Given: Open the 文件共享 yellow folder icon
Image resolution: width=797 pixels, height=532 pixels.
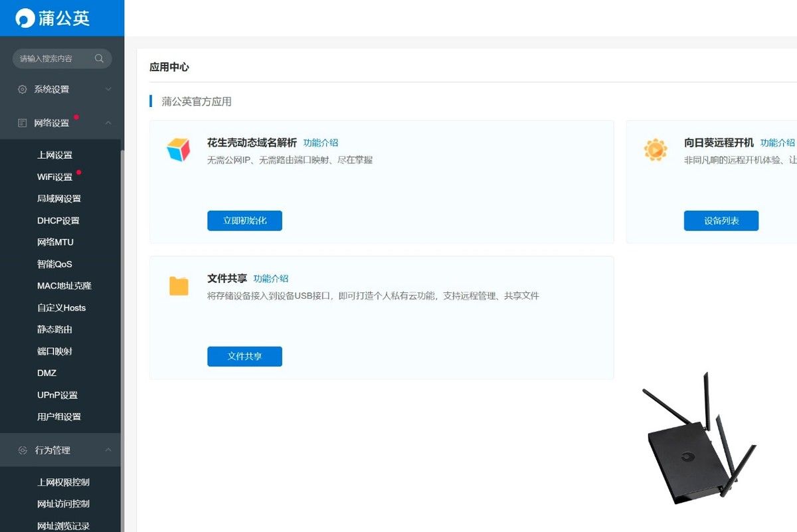Looking at the screenshot, I should tap(179, 286).
